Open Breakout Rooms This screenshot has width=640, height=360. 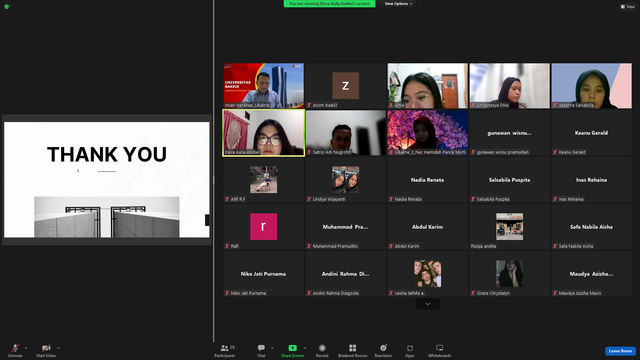[353, 350]
